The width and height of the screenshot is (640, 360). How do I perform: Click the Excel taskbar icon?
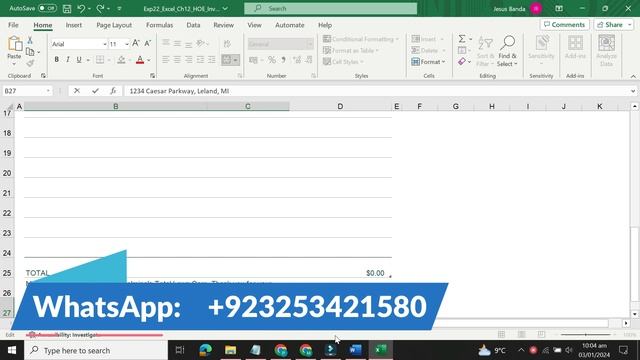pos(380,350)
